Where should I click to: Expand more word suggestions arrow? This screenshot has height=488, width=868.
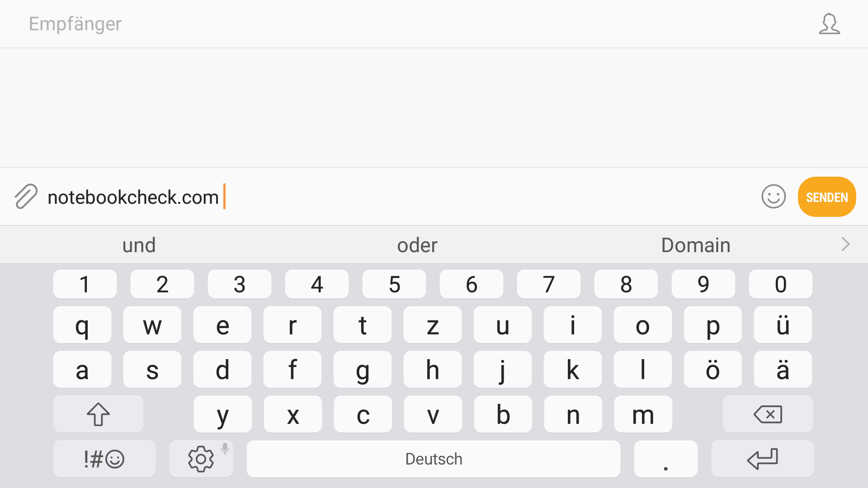(845, 244)
